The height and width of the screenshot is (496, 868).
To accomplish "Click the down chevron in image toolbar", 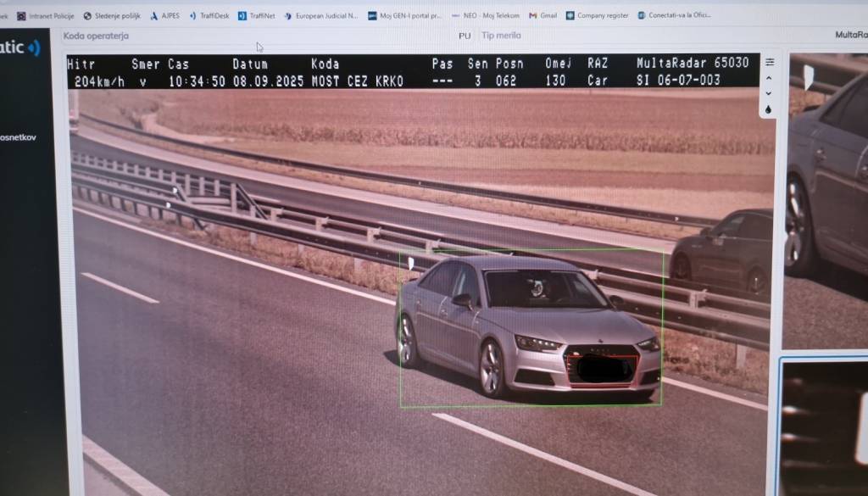I will tap(769, 93).
